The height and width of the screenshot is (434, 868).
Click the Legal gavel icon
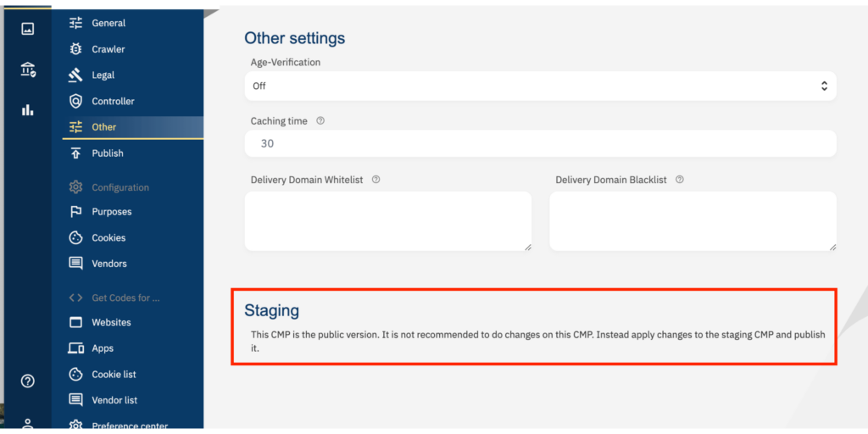[x=75, y=75]
